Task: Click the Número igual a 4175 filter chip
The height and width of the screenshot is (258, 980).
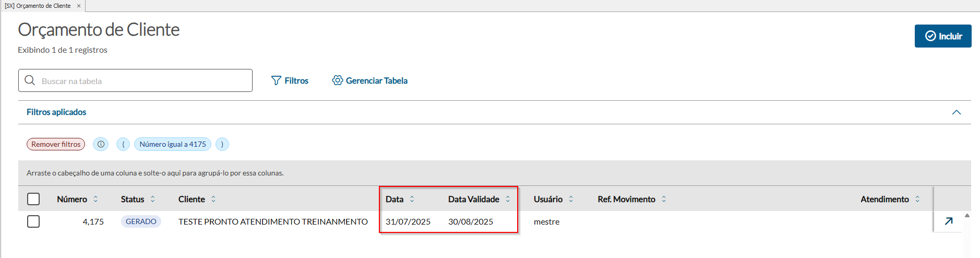Action: [173, 144]
